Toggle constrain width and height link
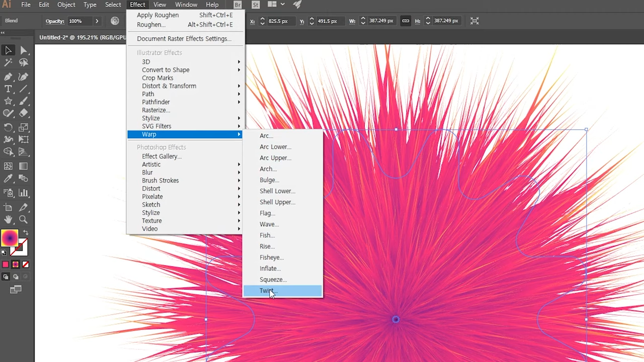 (x=405, y=21)
